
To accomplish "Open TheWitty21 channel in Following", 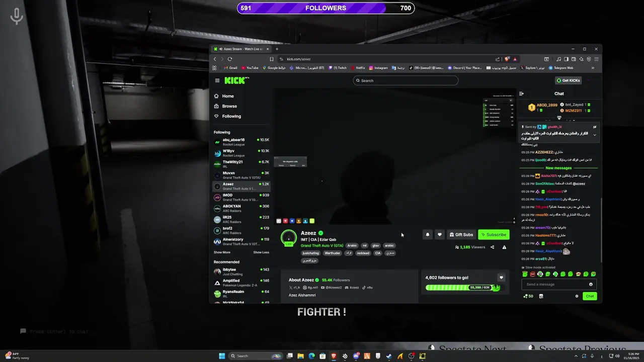I will (x=242, y=164).
